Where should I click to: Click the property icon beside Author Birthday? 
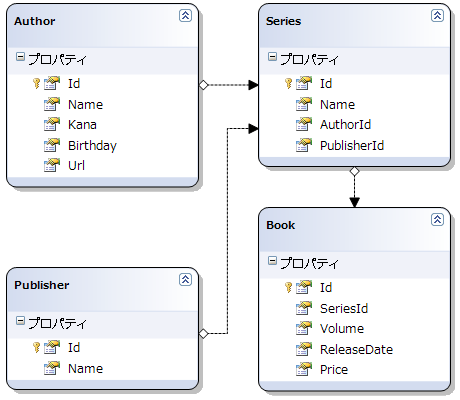pyautogui.click(x=52, y=145)
